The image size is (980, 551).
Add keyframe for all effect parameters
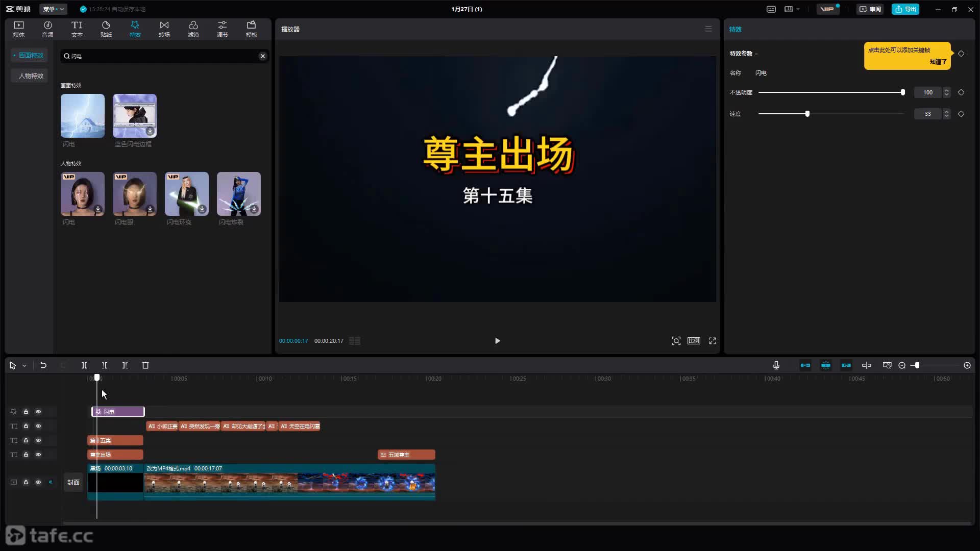point(961,54)
